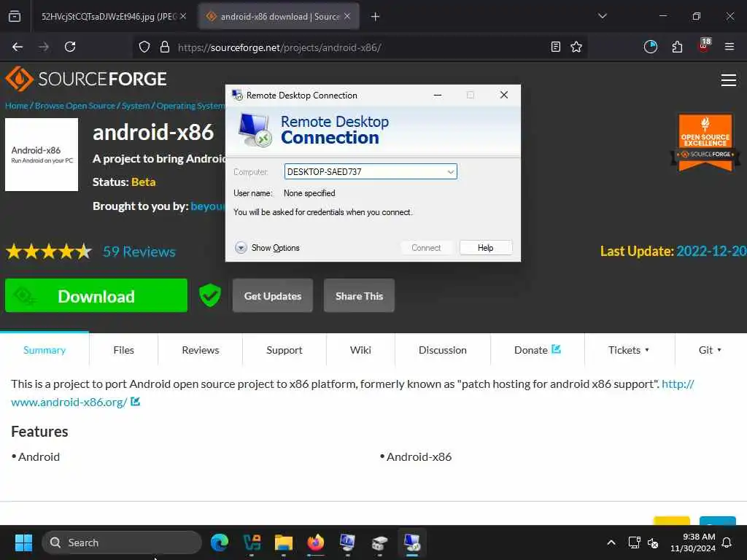Screen dimensions: 747x560
Task: Open Microsoft Edge from taskbar
Action: click(x=220, y=542)
